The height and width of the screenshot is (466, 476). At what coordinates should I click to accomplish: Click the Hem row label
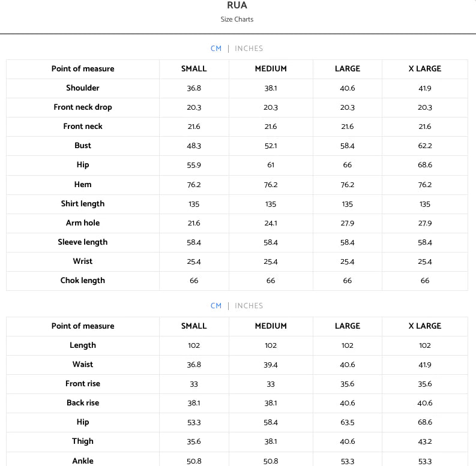coord(83,185)
